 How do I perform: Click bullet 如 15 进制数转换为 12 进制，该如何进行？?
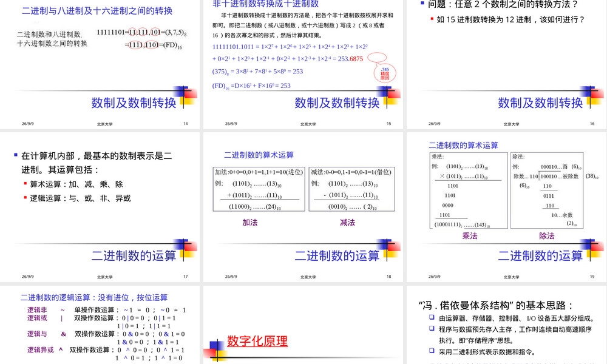pos(510,19)
